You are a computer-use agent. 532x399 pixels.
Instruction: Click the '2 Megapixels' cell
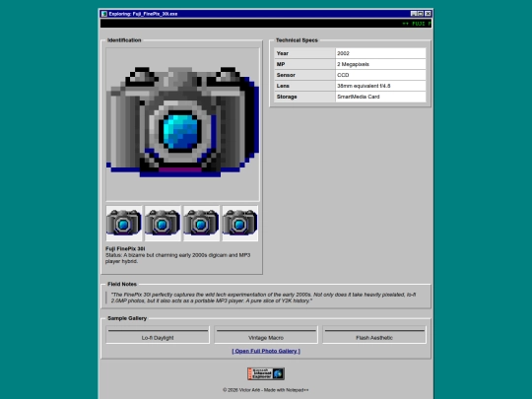click(x=380, y=64)
